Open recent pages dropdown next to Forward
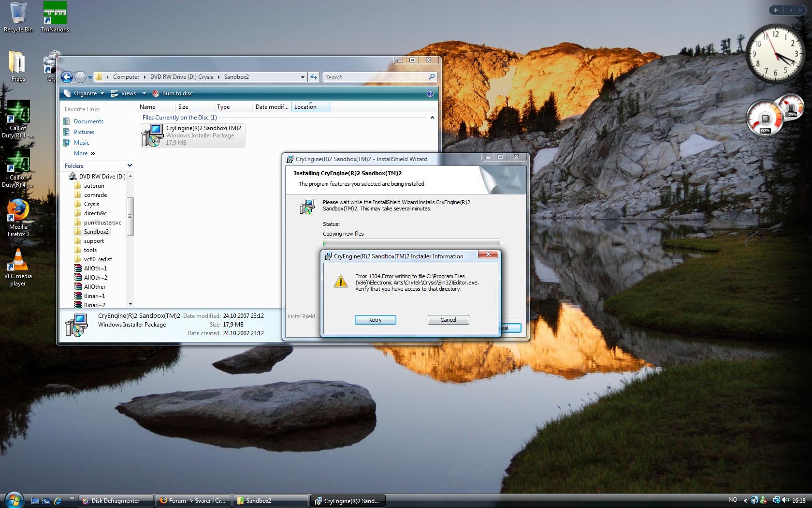This screenshot has width=812, height=508. [90, 77]
